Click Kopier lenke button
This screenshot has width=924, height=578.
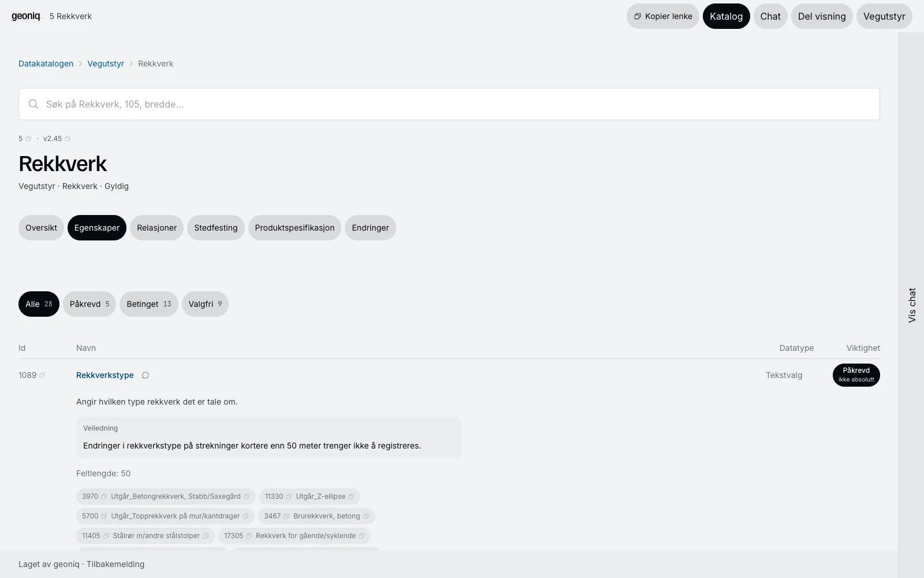pyautogui.click(x=663, y=16)
